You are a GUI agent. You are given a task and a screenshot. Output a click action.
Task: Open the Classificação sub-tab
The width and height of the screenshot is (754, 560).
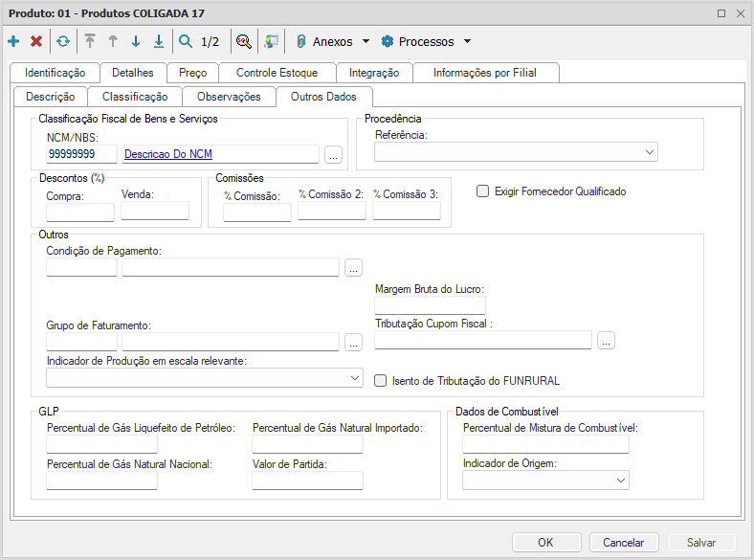[135, 97]
